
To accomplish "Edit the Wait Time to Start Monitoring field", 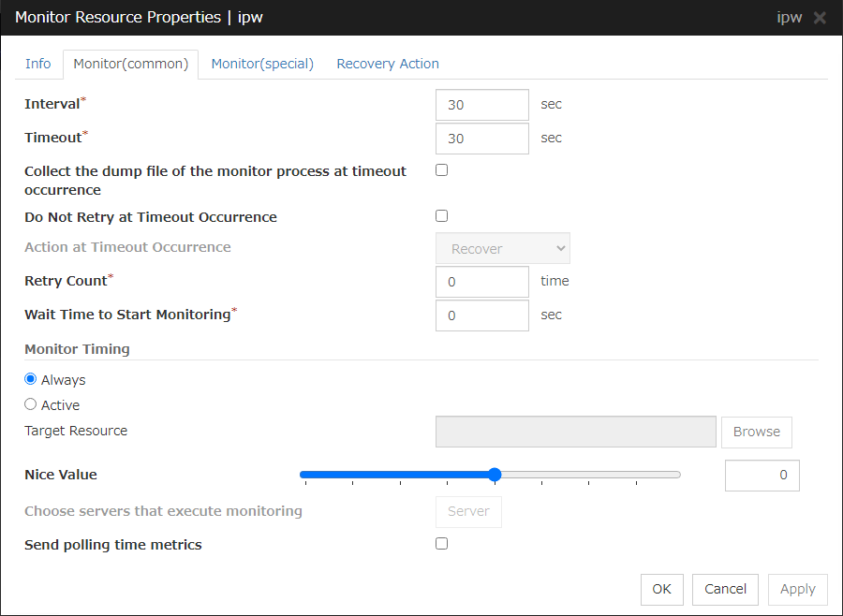I will 482,315.
